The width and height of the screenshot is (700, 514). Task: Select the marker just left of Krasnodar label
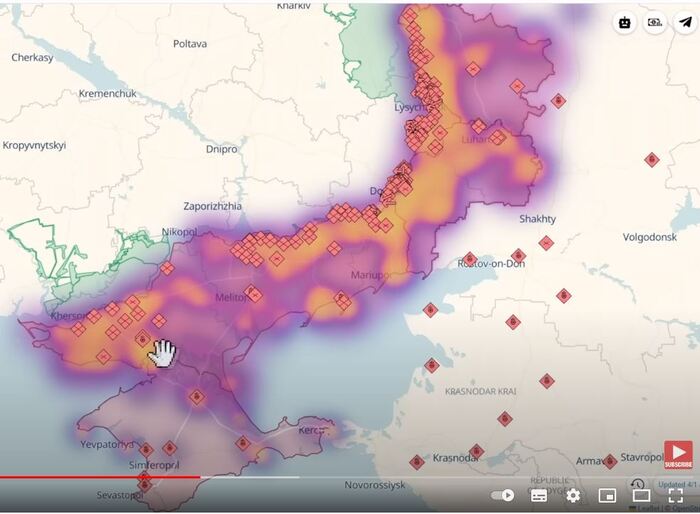tap(417, 462)
